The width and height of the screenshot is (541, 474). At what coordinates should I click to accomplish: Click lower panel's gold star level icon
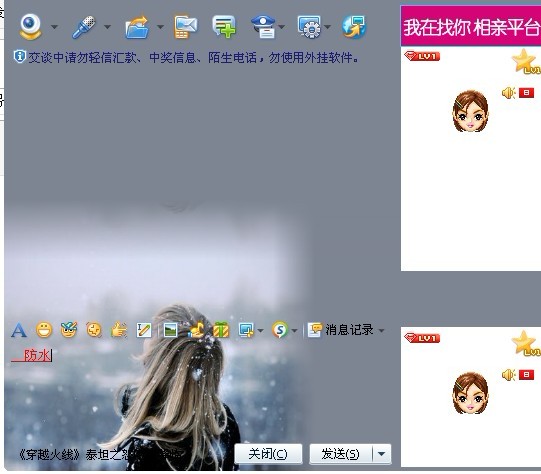click(526, 343)
